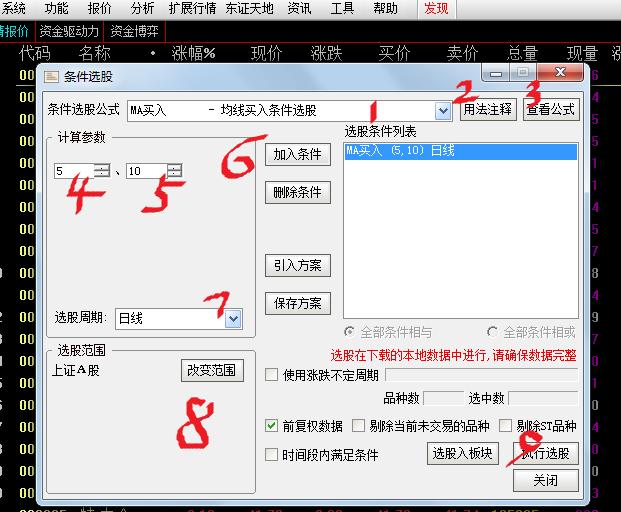Viewport: 621px width, 512px height.
Task: Click the 删除条件 button
Action: (298, 192)
